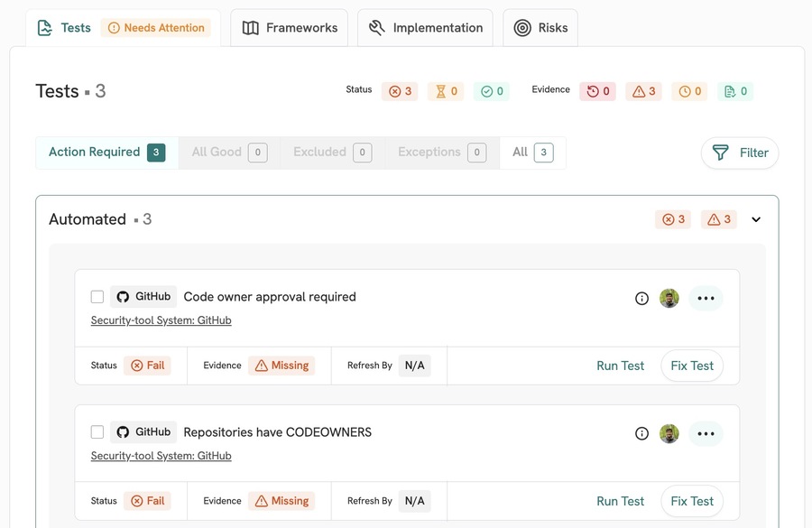Click the Automated section fail count badge
Viewport: 812px width, 528px height.
(673, 219)
